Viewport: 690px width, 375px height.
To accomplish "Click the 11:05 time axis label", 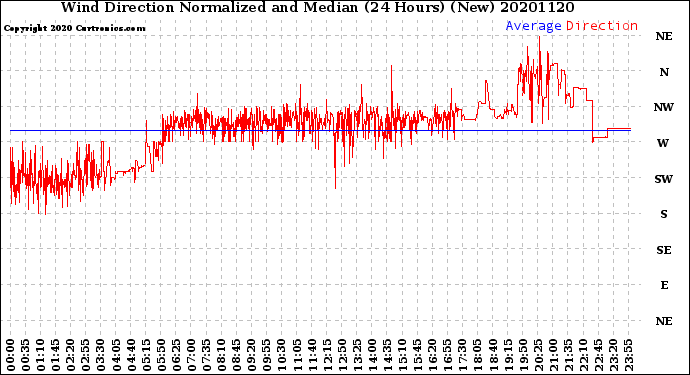I will click(x=297, y=355).
